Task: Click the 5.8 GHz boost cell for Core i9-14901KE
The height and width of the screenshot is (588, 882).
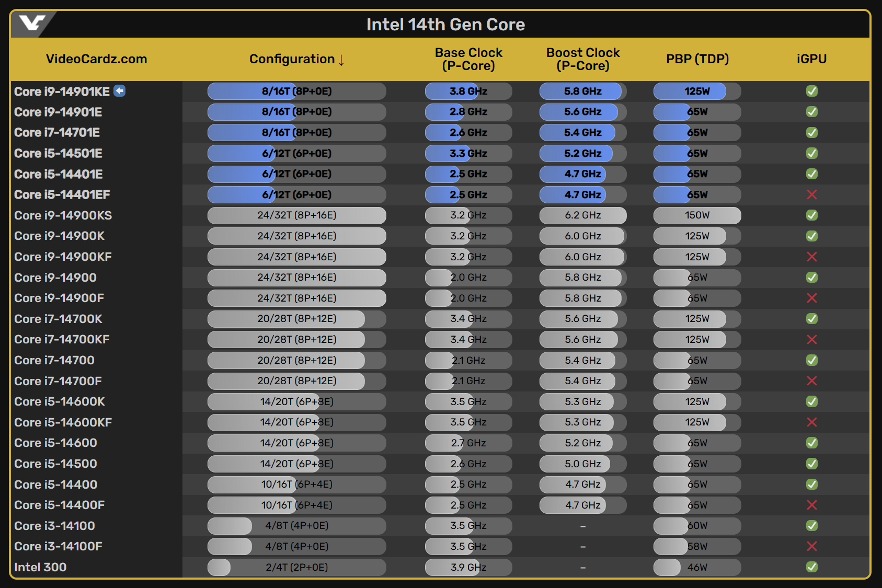Action: click(583, 91)
